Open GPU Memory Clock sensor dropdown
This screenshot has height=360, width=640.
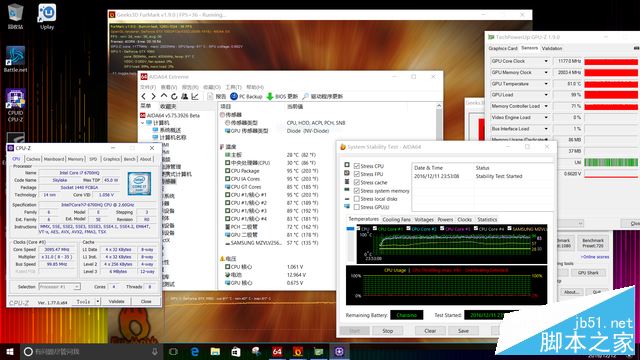(546, 72)
